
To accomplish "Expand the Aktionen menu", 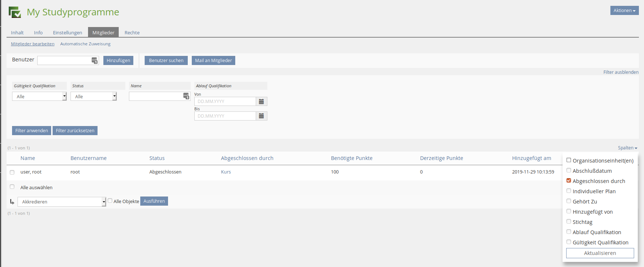I will [x=624, y=11].
